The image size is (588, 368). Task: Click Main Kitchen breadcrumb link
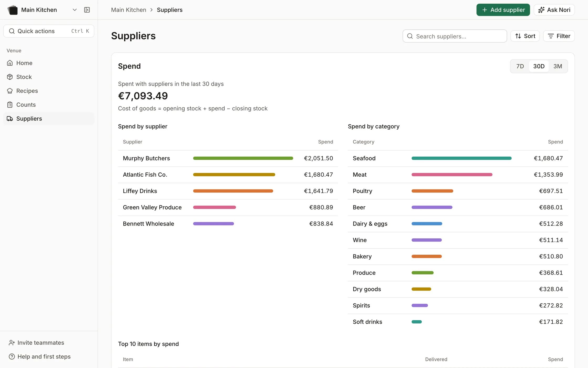128,10
